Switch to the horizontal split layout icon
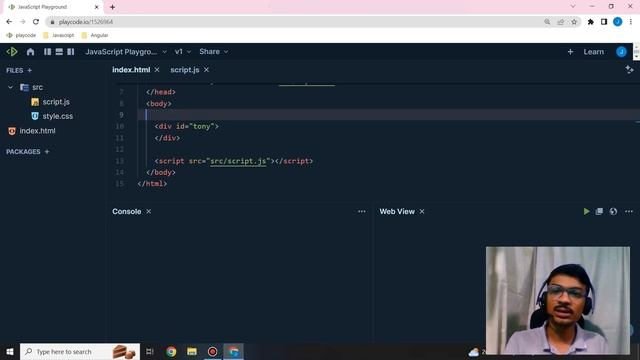Viewport: 640px width, 360px height. click(x=59, y=52)
